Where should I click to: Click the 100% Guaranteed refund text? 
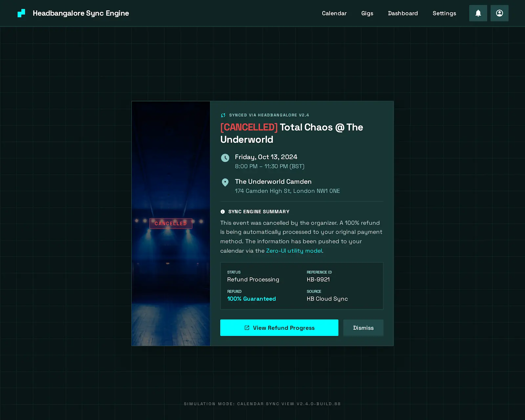point(251,299)
